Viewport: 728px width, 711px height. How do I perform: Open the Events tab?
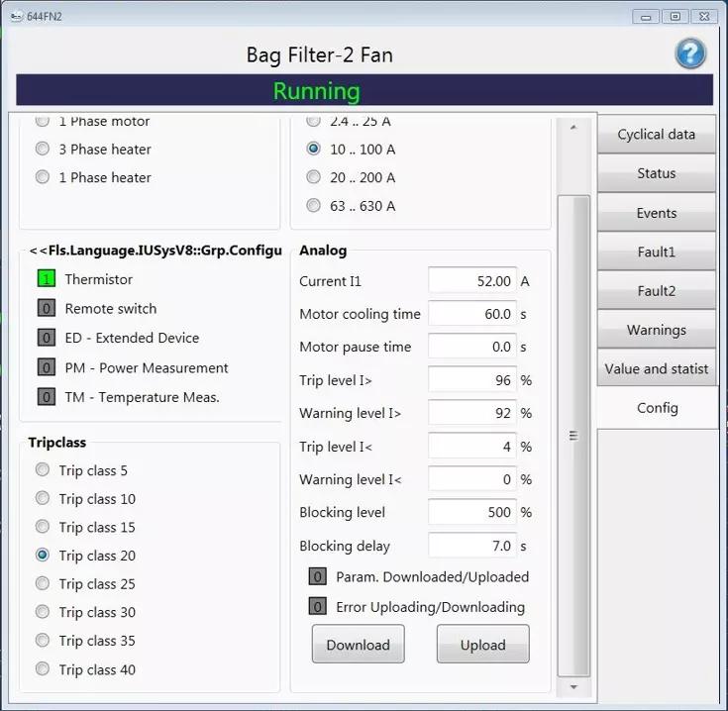click(x=656, y=213)
